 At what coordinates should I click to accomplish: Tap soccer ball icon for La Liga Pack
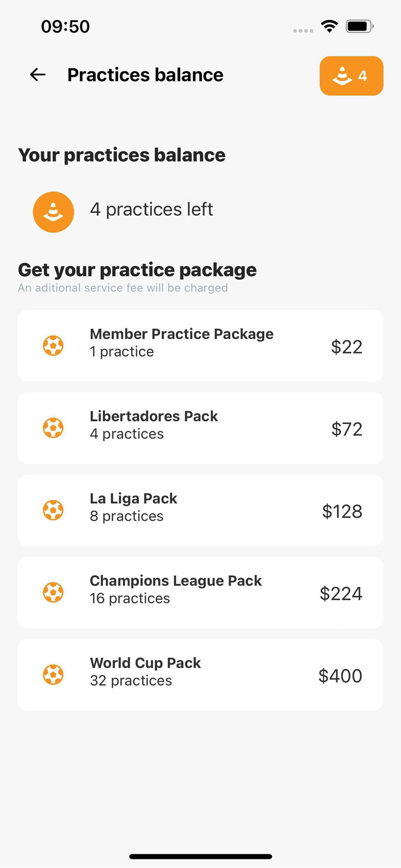[53, 510]
